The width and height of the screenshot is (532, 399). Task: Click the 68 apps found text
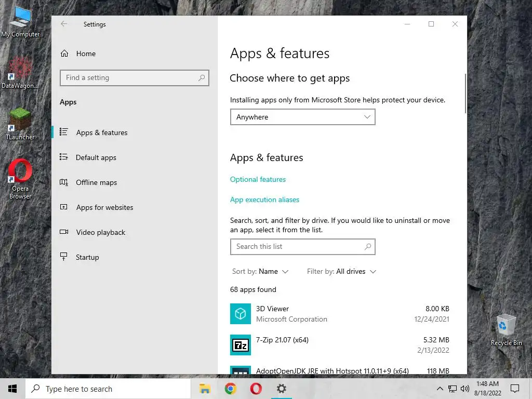tap(253, 290)
